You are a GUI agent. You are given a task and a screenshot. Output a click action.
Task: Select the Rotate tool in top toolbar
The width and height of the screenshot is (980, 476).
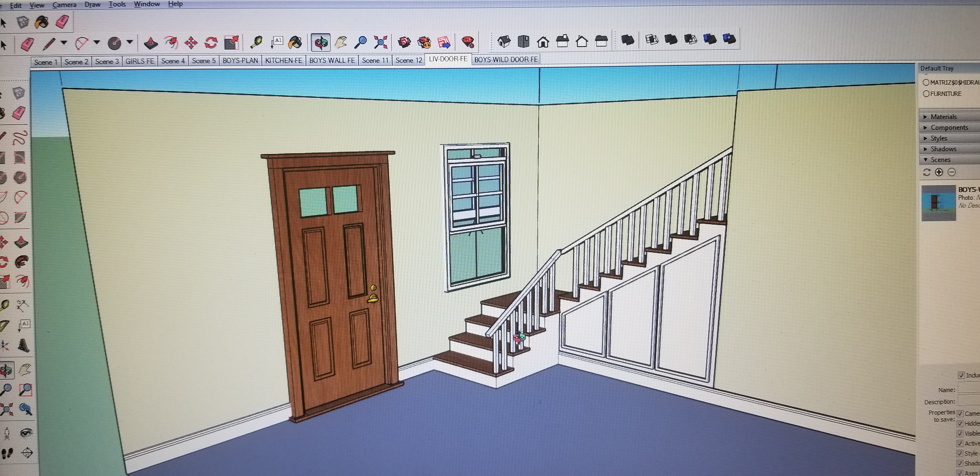(x=211, y=42)
